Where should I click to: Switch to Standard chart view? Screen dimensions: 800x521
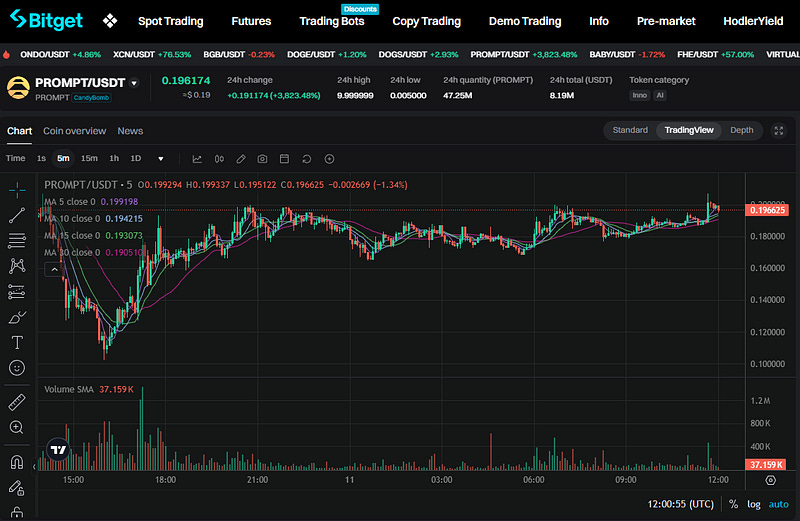coord(630,130)
